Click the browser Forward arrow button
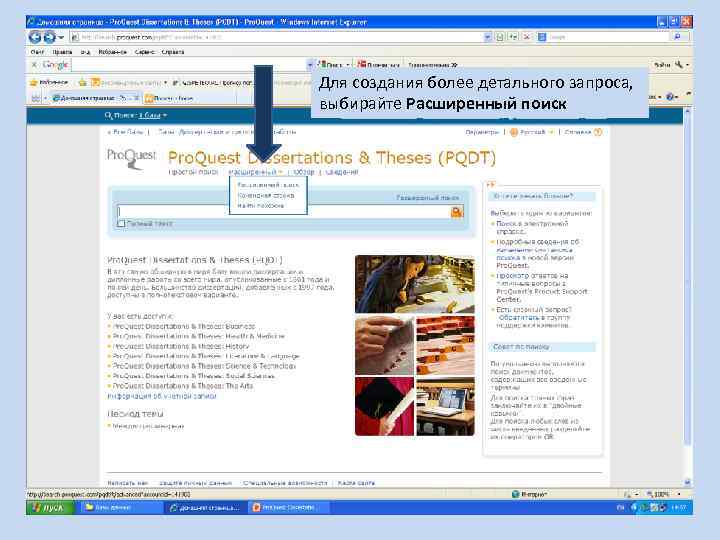 pyautogui.click(x=49, y=37)
